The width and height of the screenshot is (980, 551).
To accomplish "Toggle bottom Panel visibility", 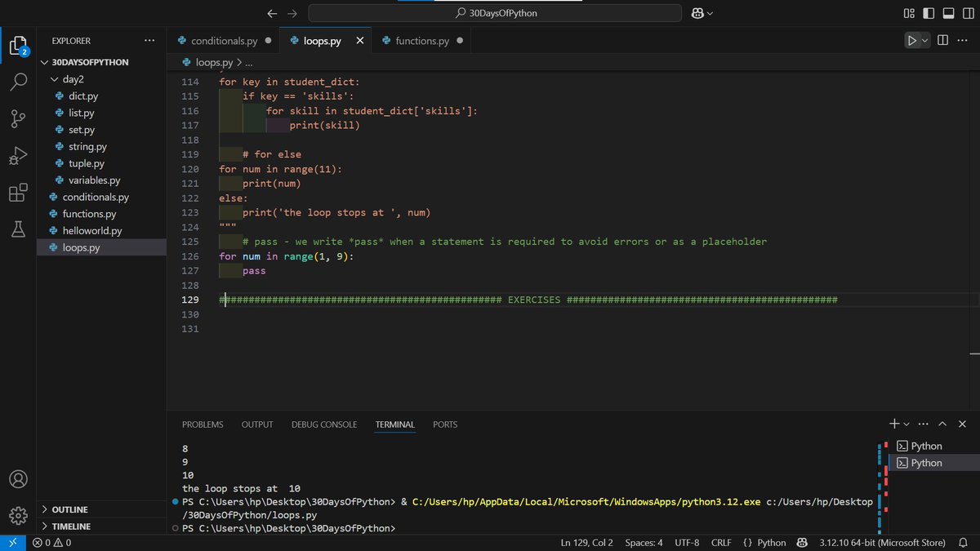I will tap(948, 13).
